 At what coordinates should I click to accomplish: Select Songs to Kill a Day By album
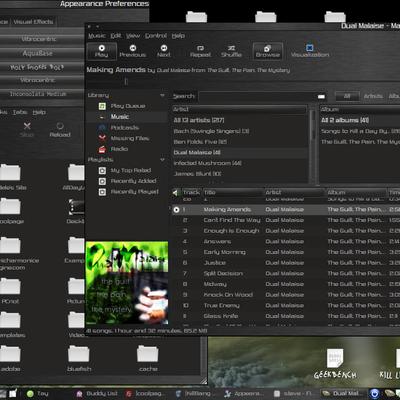coord(360,131)
